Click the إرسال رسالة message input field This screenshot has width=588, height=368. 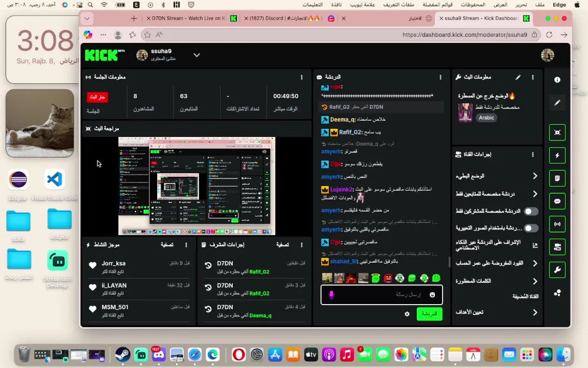[x=382, y=295]
